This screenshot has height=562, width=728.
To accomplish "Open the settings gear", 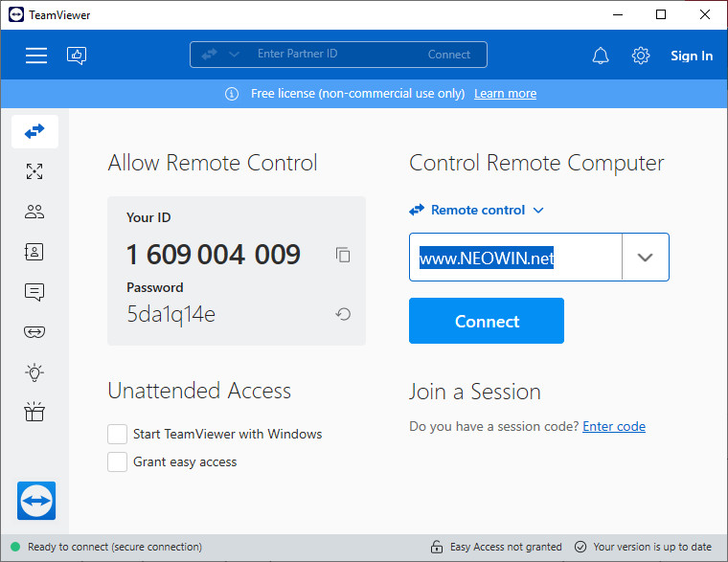I will coord(641,56).
